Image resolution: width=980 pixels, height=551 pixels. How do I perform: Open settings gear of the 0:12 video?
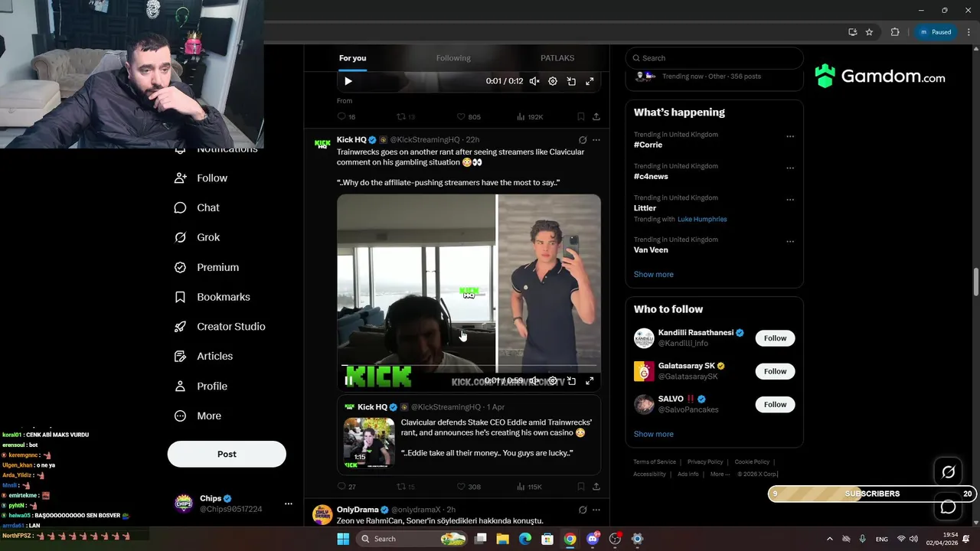click(x=553, y=81)
